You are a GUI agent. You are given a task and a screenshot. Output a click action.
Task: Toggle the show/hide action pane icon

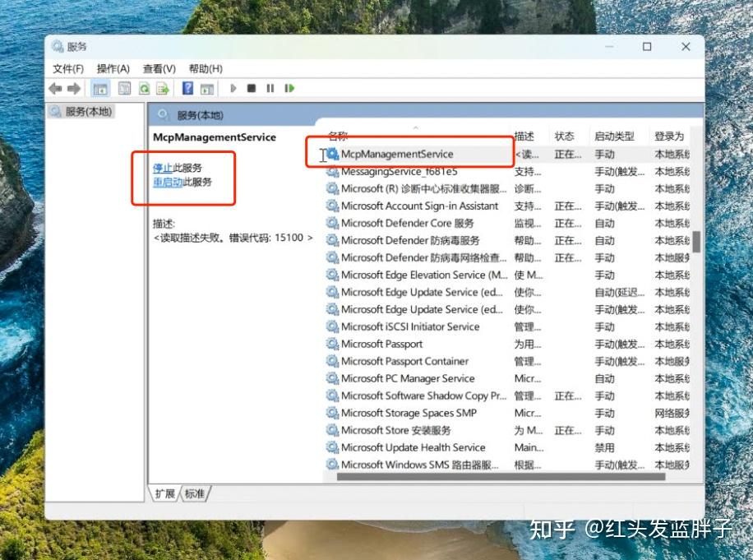(207, 88)
